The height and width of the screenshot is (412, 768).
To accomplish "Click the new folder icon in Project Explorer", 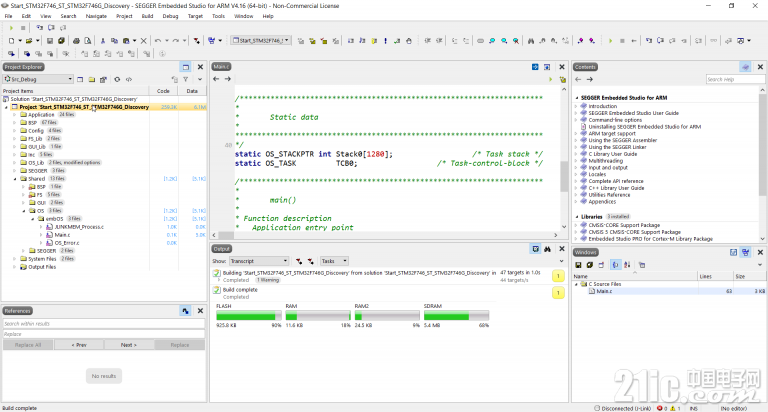I will 92,79.
